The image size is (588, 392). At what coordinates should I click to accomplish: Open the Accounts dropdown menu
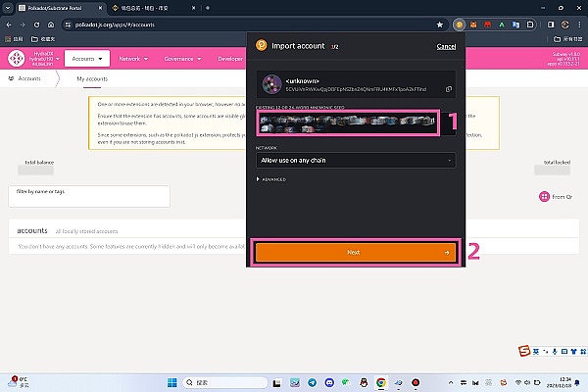click(x=89, y=58)
